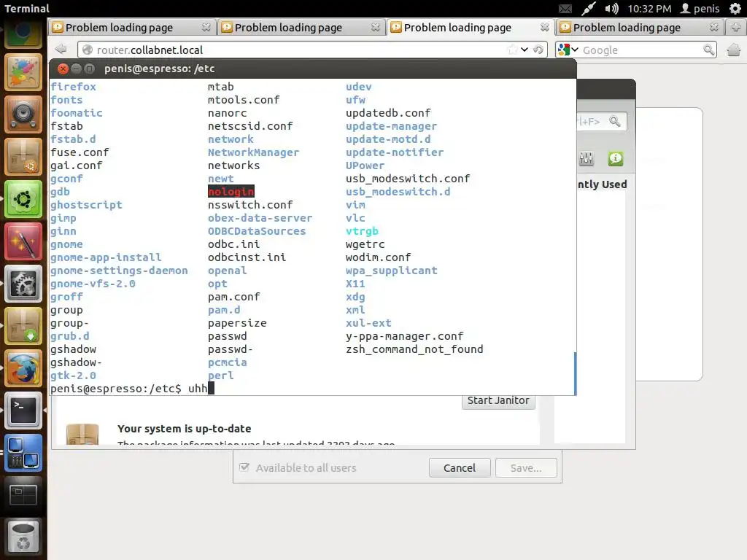Reload the page in Firefox
The width and height of the screenshot is (747, 560).
click(x=538, y=50)
